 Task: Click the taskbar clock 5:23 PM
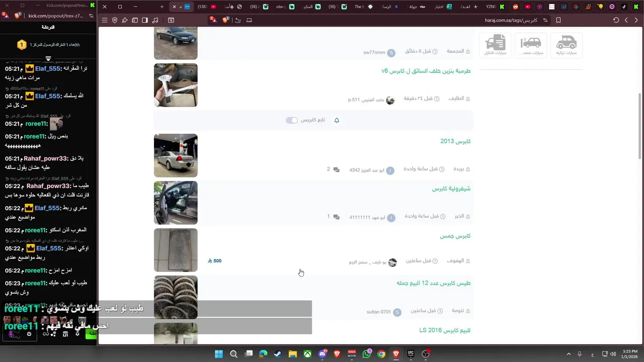(x=629, y=354)
